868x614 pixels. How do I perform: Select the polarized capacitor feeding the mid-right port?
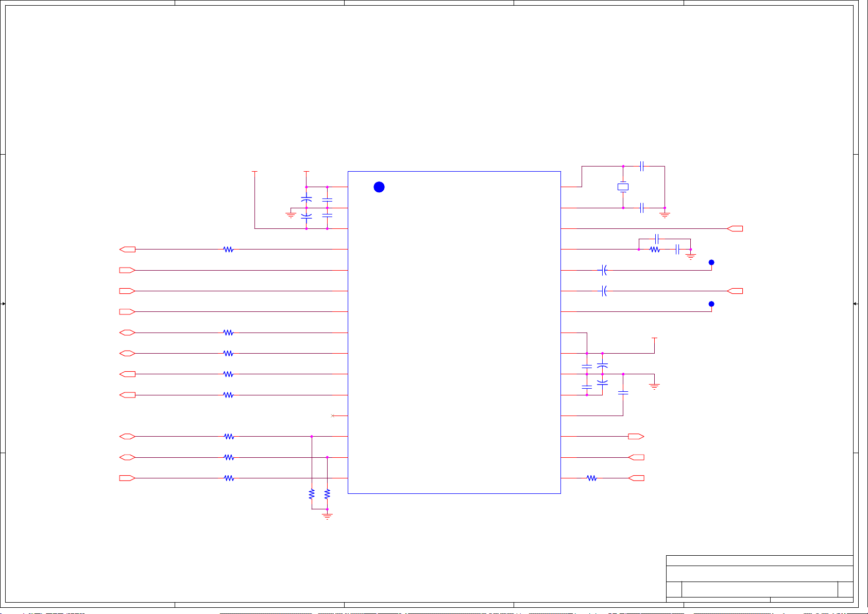(x=604, y=291)
